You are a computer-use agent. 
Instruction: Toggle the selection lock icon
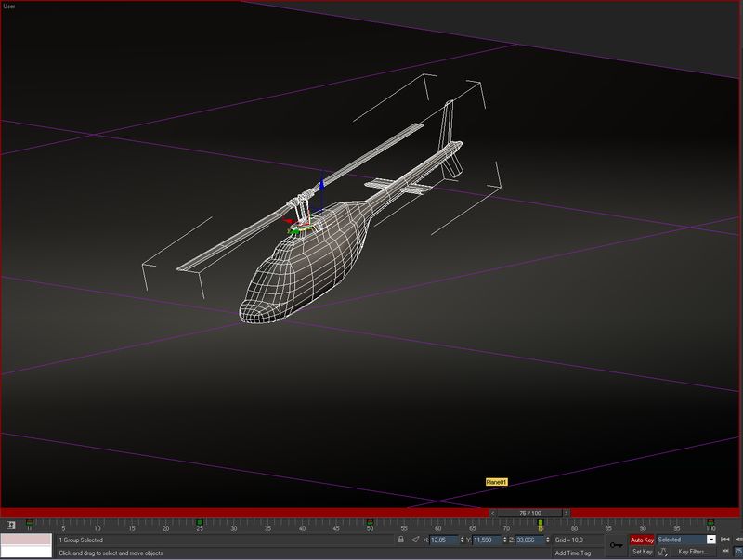pyautogui.click(x=401, y=540)
